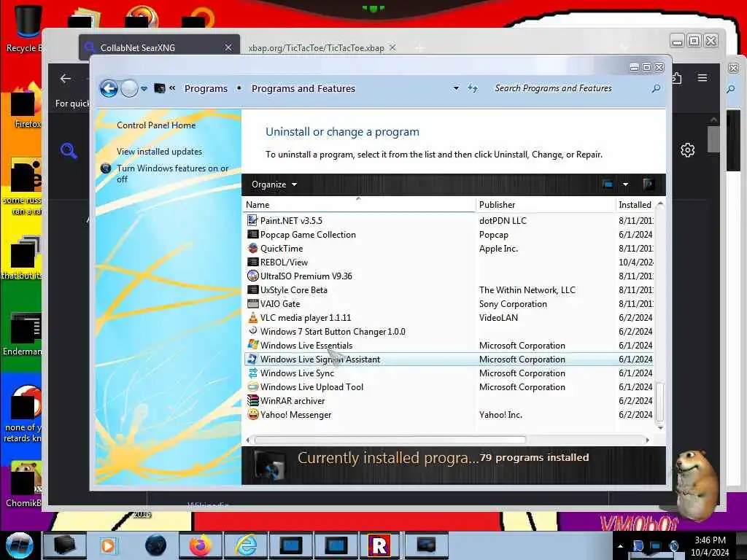Screen dimensions: 747x560
Task: Select the VAIO Gate program icon
Action: pyautogui.click(x=252, y=303)
